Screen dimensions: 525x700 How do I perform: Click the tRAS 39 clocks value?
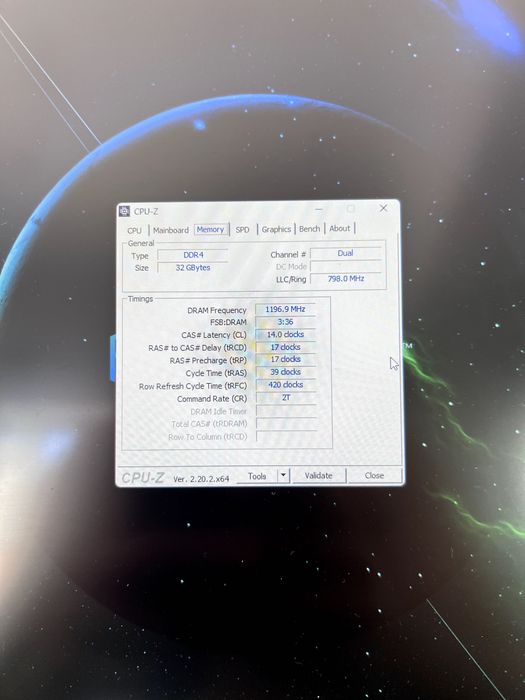[285, 372]
